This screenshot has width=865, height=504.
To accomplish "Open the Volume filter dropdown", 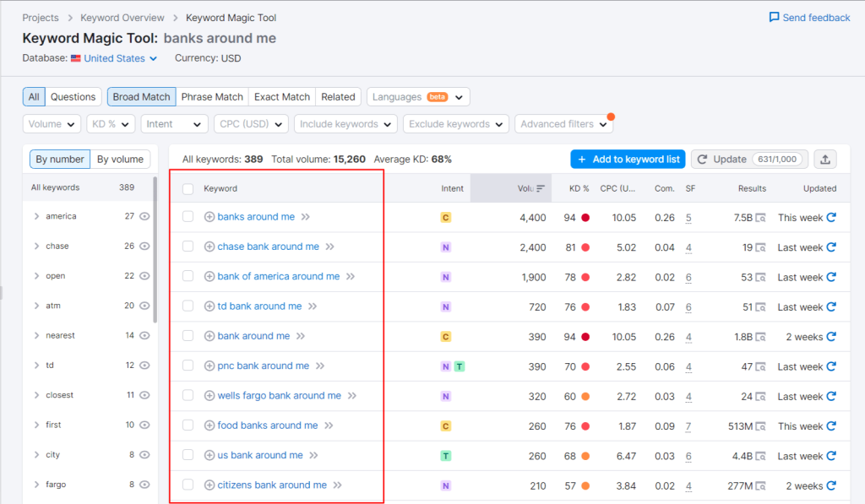I will tap(52, 124).
